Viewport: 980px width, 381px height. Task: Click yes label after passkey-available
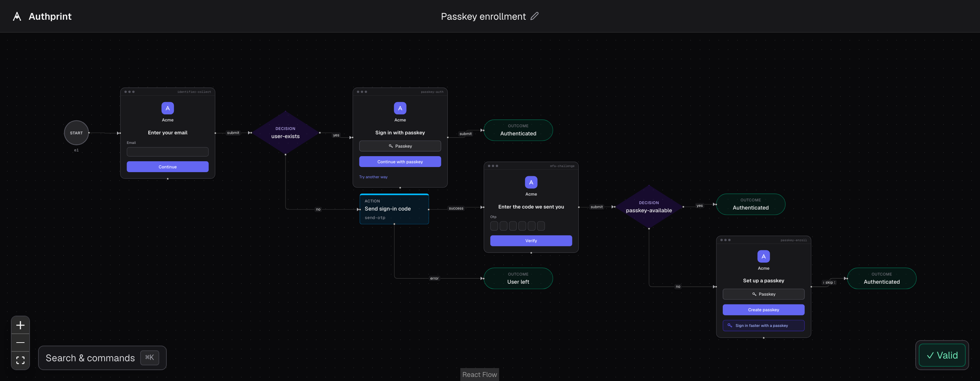pyautogui.click(x=699, y=206)
